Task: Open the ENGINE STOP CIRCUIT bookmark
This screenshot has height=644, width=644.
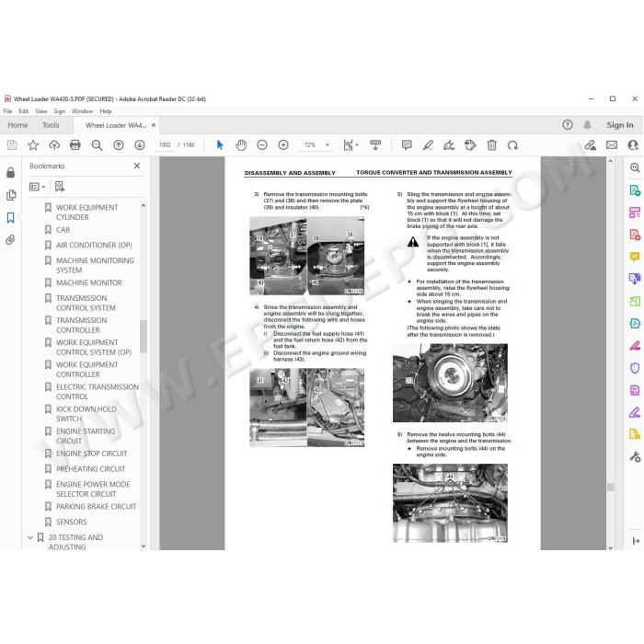Action: click(92, 454)
